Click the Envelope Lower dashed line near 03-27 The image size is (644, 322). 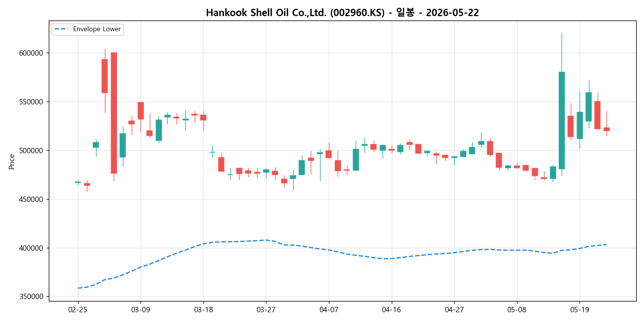point(266,240)
